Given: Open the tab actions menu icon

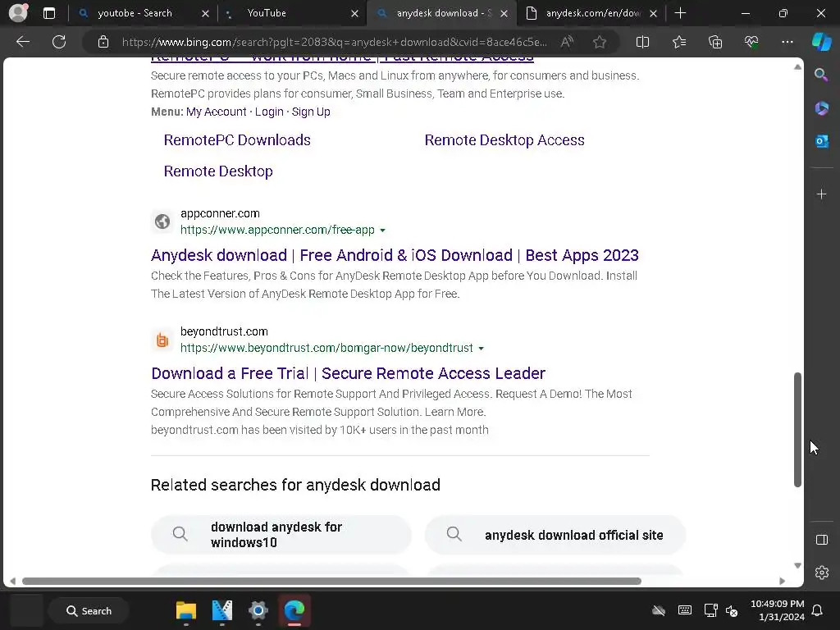Looking at the screenshot, I should (x=48, y=13).
